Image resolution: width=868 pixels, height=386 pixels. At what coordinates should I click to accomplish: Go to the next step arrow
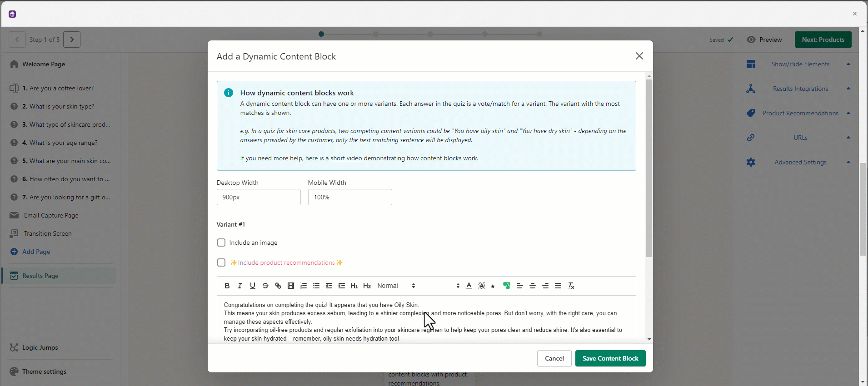coord(72,40)
